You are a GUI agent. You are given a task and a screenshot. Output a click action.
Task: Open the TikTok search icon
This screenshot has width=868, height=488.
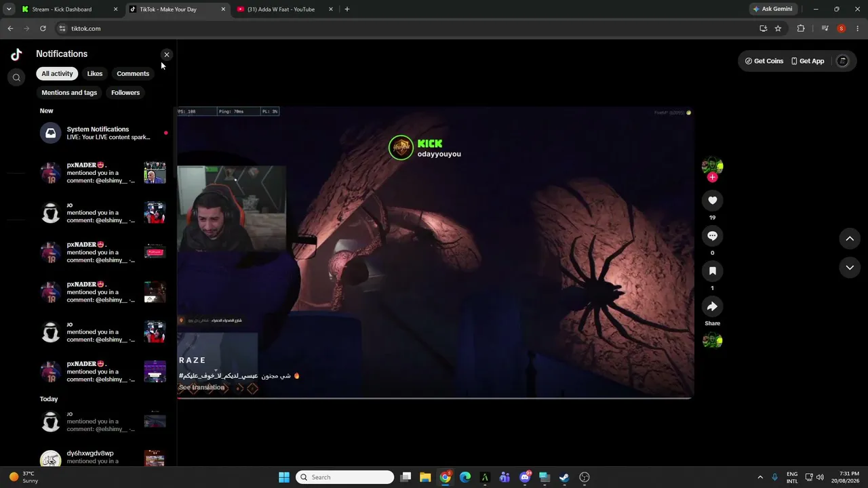pos(16,78)
